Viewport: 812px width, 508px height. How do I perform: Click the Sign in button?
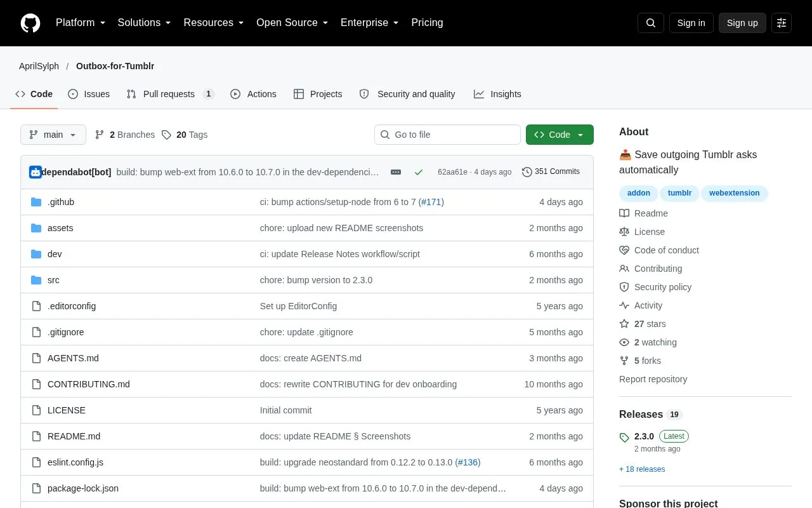pyautogui.click(x=691, y=23)
